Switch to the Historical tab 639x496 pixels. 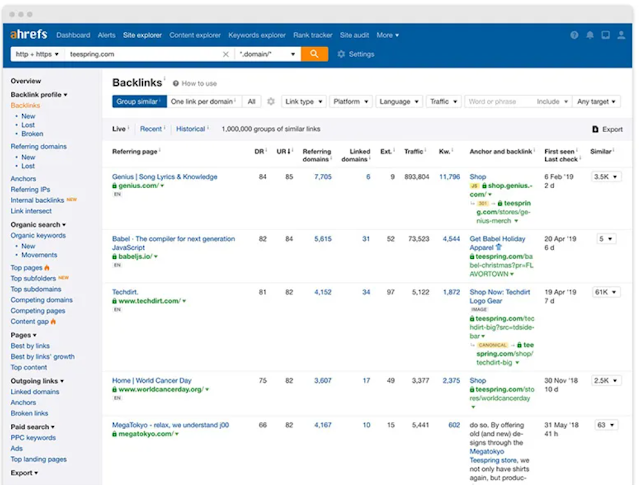point(190,129)
